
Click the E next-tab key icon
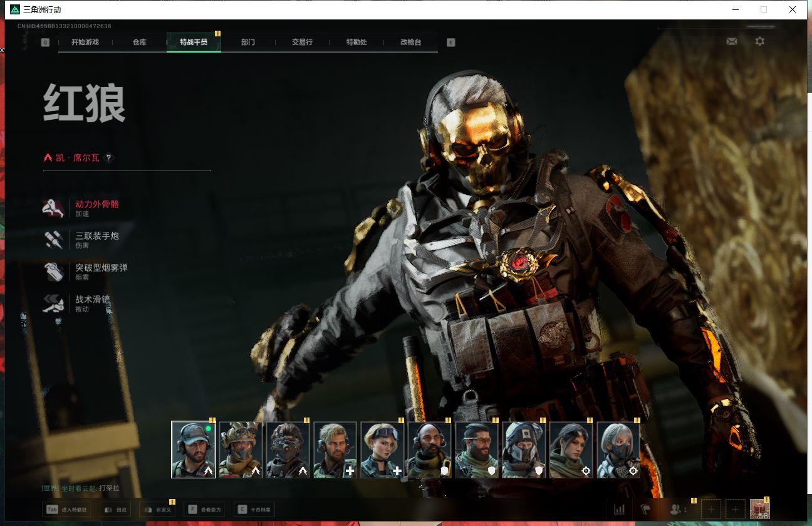[450, 43]
